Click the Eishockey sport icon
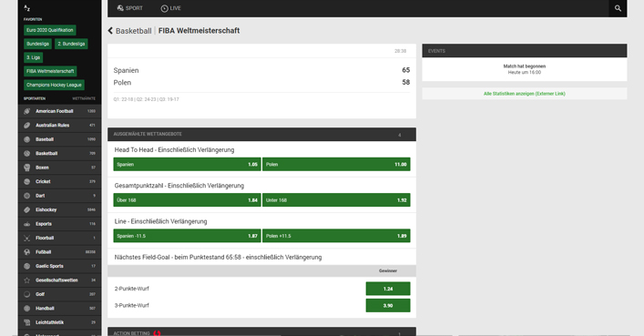 [x=27, y=210]
